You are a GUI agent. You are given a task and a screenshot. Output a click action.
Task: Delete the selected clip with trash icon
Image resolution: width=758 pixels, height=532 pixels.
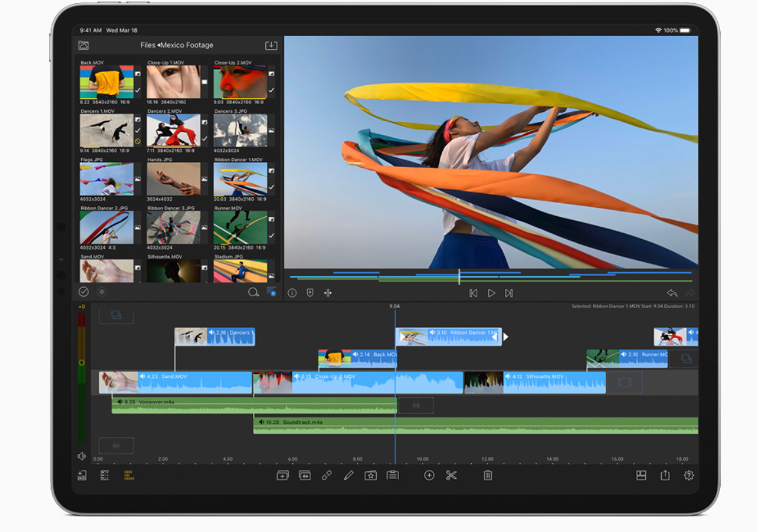pyautogui.click(x=487, y=476)
